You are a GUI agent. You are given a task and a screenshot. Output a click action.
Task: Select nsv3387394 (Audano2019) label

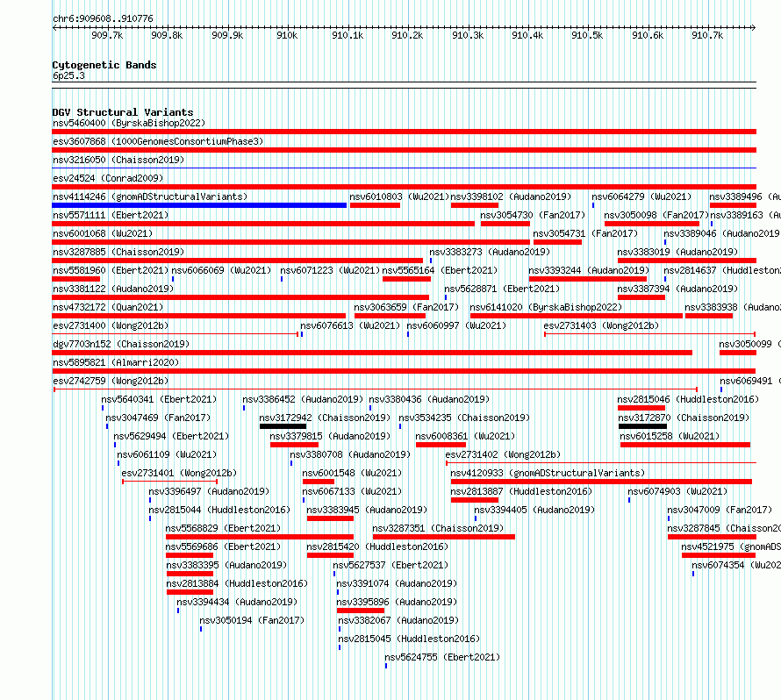tap(677, 289)
